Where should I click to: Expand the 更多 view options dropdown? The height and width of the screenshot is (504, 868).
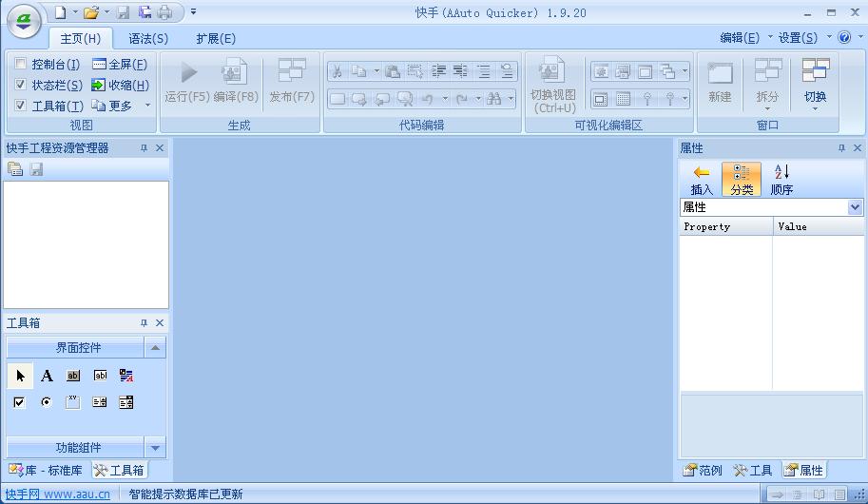pos(147,106)
